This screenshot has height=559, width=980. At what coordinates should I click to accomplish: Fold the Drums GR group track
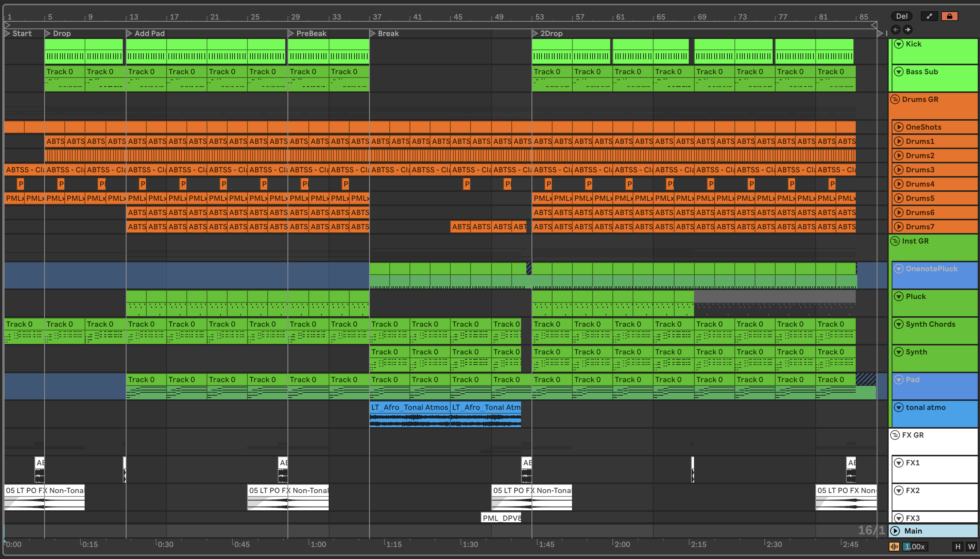(895, 99)
